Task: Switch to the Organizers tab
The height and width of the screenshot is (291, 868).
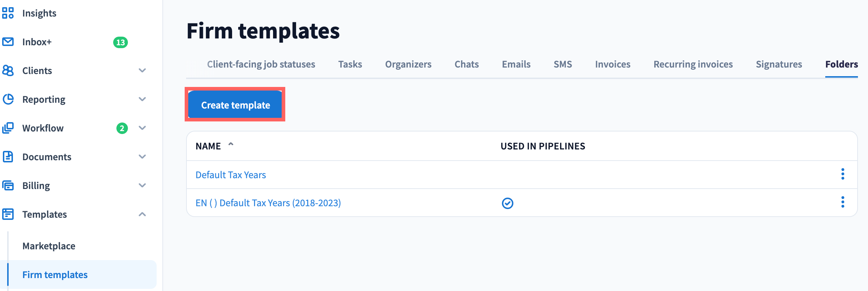Action: click(408, 64)
